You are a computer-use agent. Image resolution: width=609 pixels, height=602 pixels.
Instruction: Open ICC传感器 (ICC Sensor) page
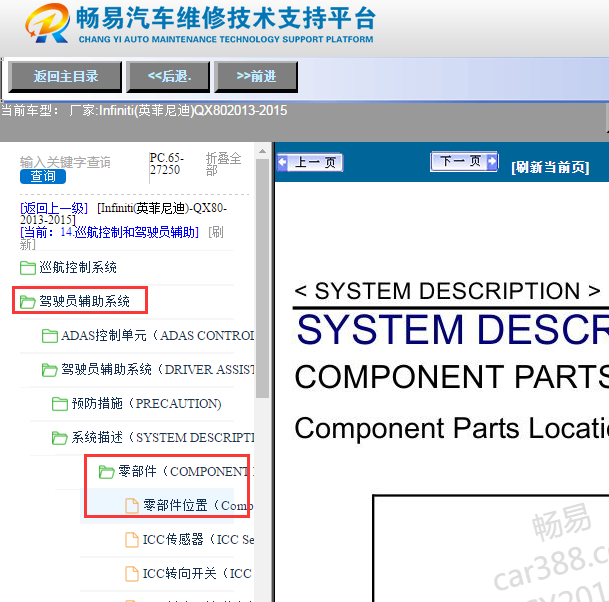point(198,539)
